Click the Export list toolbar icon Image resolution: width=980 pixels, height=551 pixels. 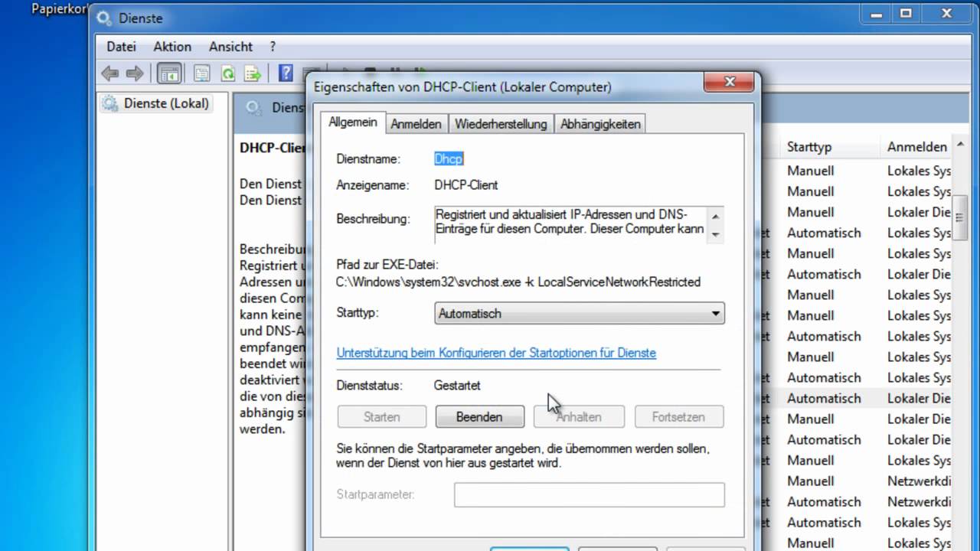[253, 73]
